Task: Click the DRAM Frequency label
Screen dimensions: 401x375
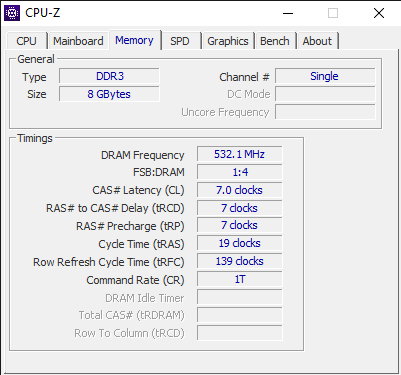Action: coord(143,155)
